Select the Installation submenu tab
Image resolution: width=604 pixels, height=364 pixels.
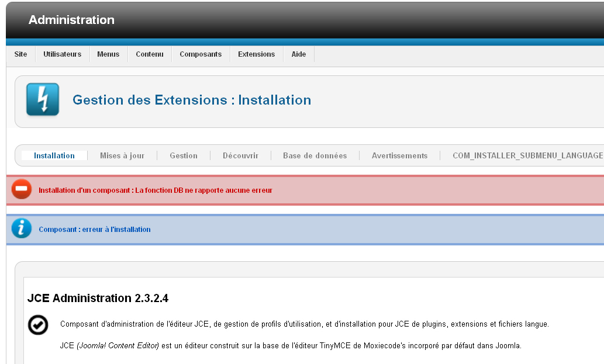pyautogui.click(x=54, y=155)
